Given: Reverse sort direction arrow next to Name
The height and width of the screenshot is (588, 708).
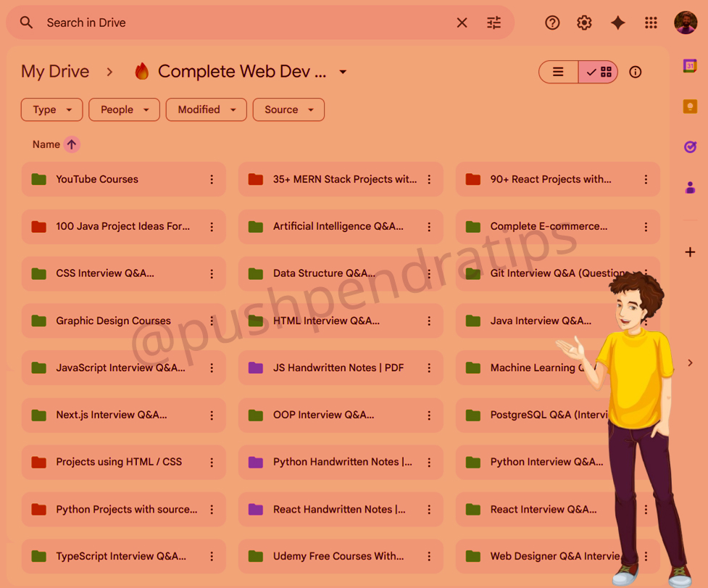Looking at the screenshot, I should 72,144.
